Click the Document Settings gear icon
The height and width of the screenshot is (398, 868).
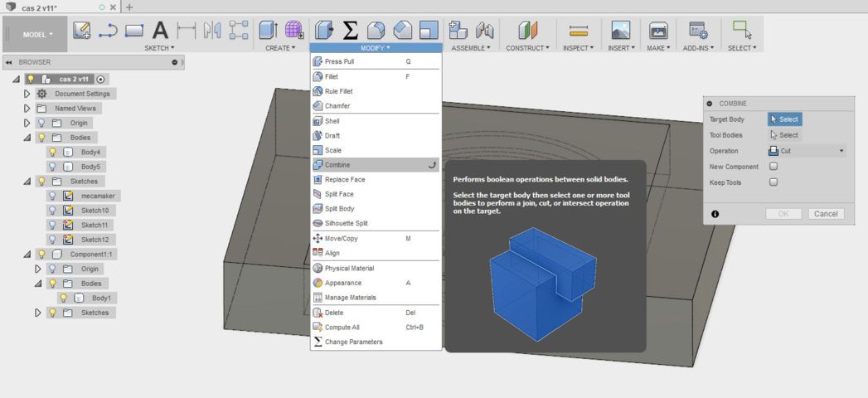coord(41,94)
